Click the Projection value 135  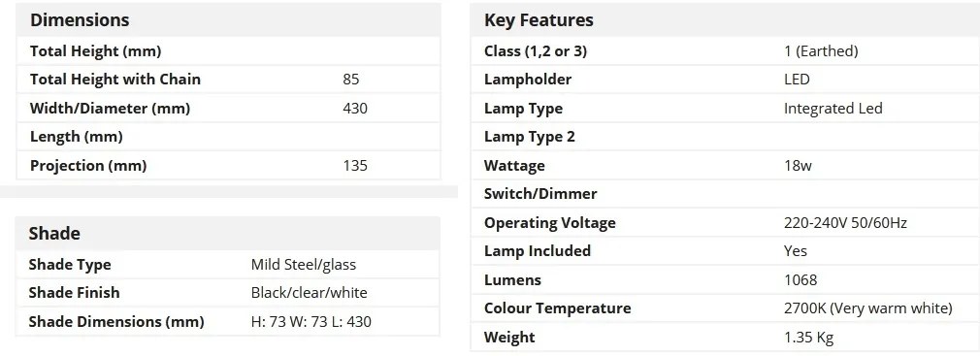(355, 166)
